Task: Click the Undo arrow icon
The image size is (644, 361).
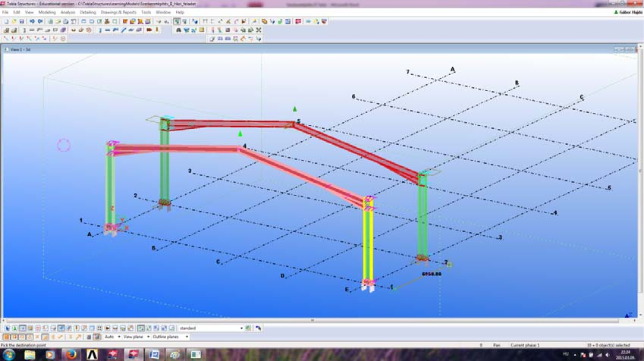Action: 32,21
